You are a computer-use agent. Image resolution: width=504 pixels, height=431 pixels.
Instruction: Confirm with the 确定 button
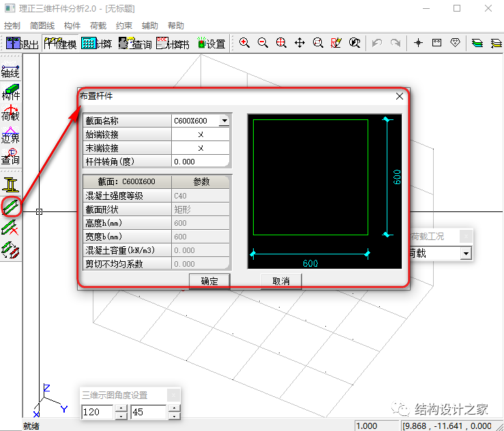209,281
